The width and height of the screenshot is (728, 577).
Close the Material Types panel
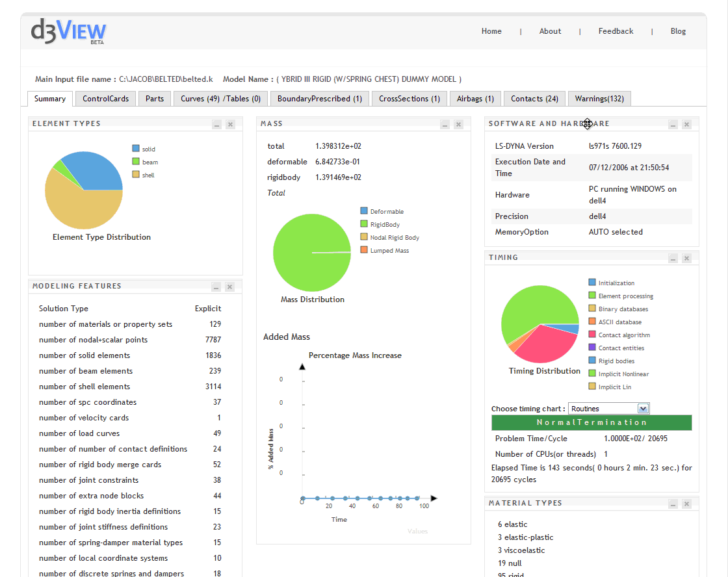coord(686,504)
